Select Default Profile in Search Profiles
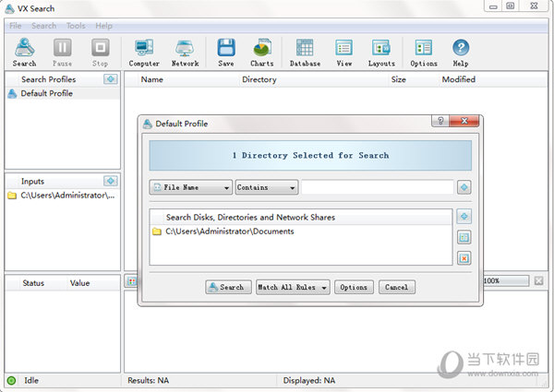This screenshot has width=554, height=392. pyautogui.click(x=63, y=93)
